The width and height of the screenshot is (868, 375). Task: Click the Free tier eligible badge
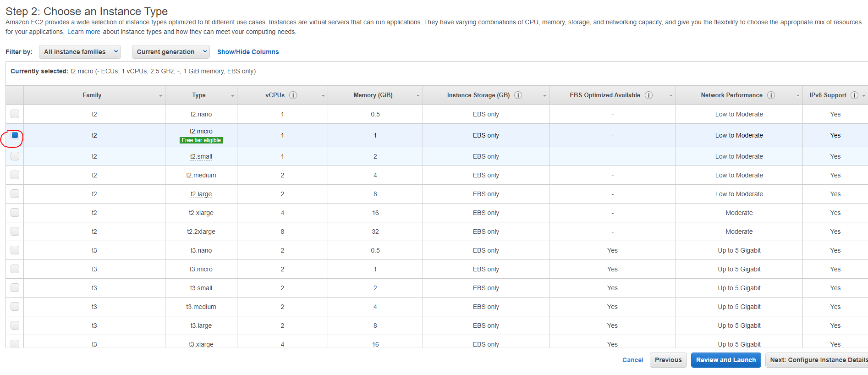coord(201,140)
